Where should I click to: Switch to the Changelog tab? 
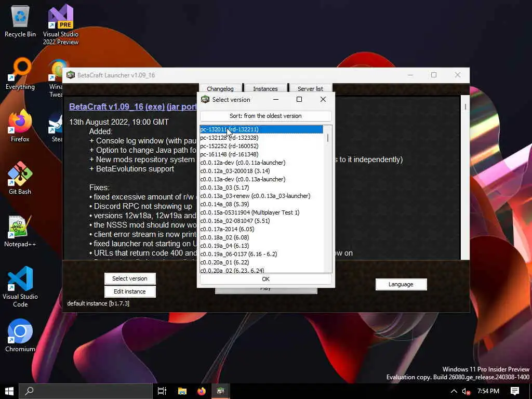point(220,88)
